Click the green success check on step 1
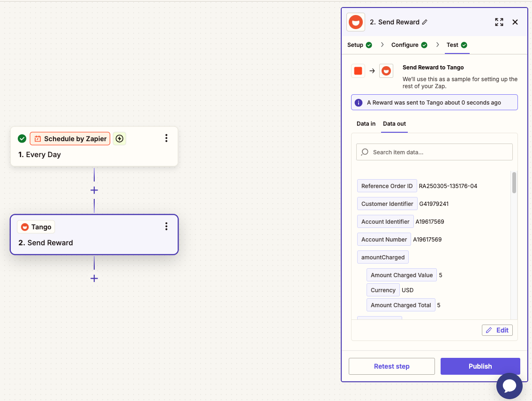Viewport: 532px width, 401px height. (22, 138)
